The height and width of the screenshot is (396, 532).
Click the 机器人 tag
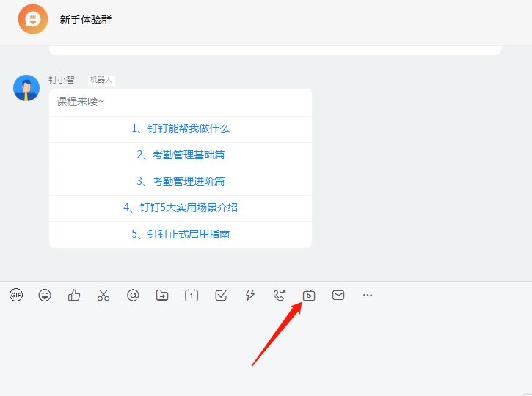[x=101, y=80]
